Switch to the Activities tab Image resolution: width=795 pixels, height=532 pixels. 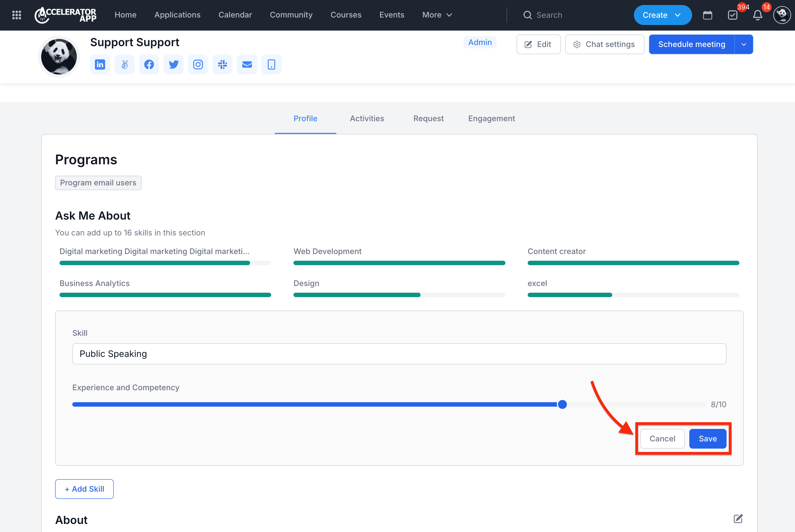(367, 118)
